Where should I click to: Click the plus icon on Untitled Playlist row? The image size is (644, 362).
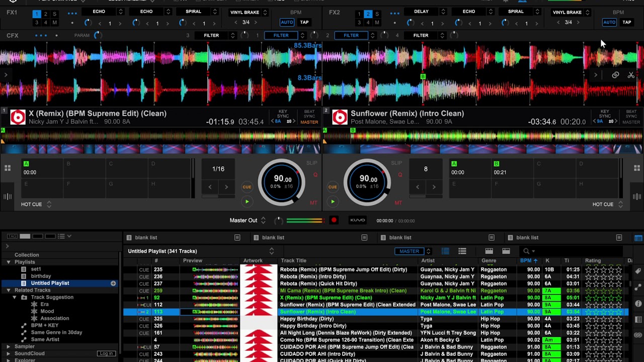pyautogui.click(x=113, y=284)
